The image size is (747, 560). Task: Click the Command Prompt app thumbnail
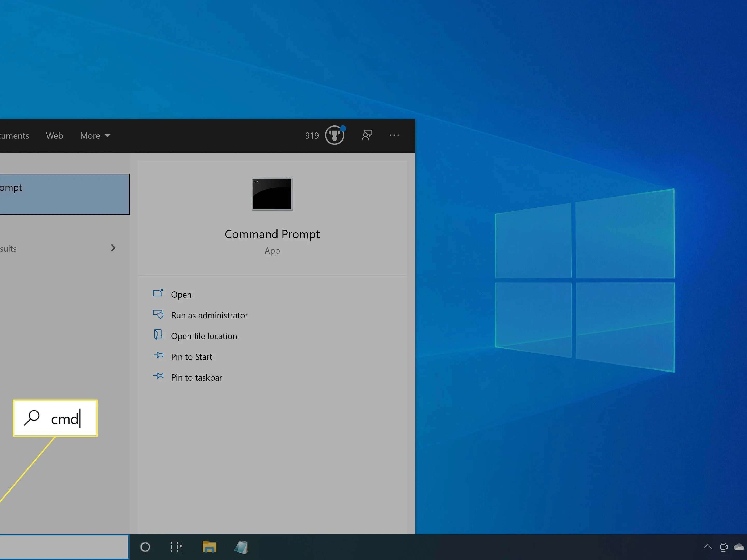point(272,194)
